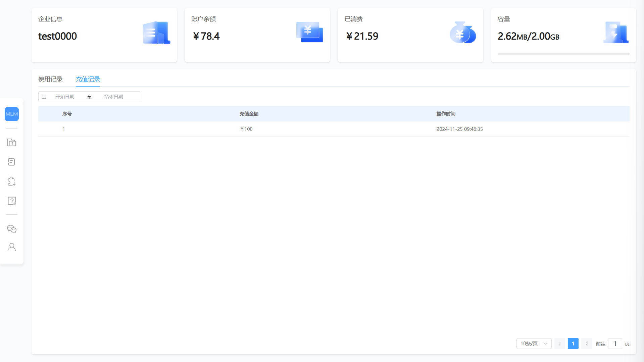Viewport: 644px width, 362px height.
Task: Click the 容量 card label
Action: [x=504, y=19]
